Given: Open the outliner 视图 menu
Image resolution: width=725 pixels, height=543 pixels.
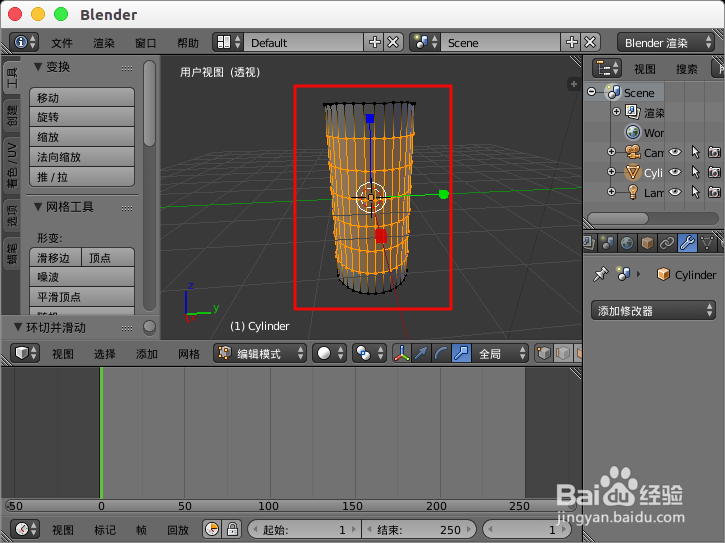Looking at the screenshot, I should [645, 69].
